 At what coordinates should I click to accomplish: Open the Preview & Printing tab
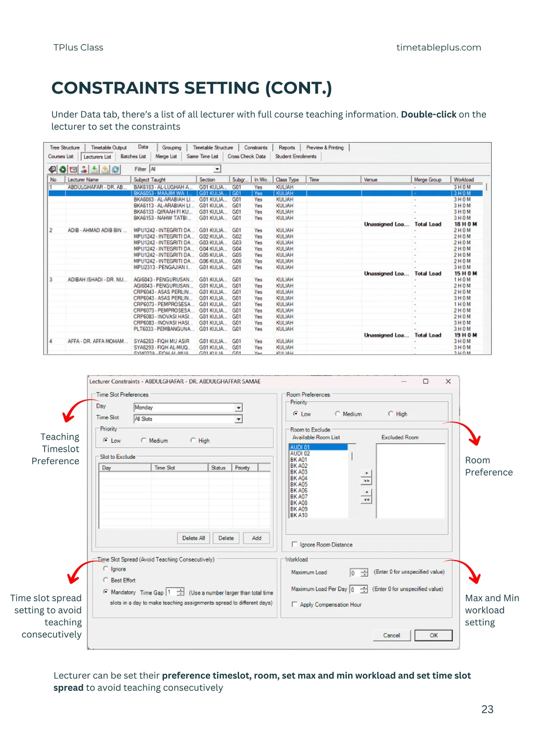[x=325, y=147]
